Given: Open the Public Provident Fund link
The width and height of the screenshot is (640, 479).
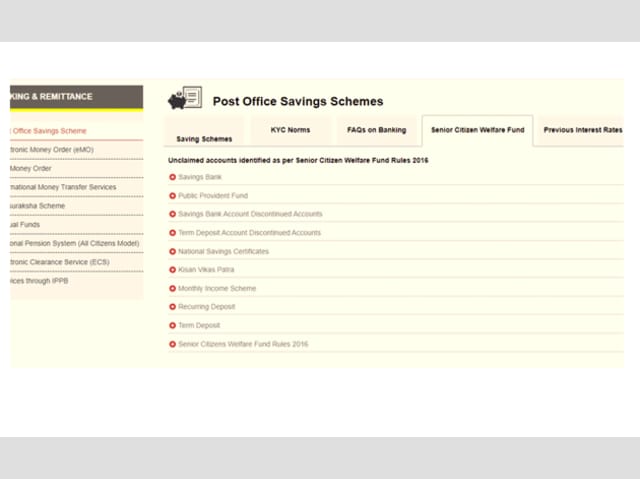Looking at the screenshot, I should [213, 196].
